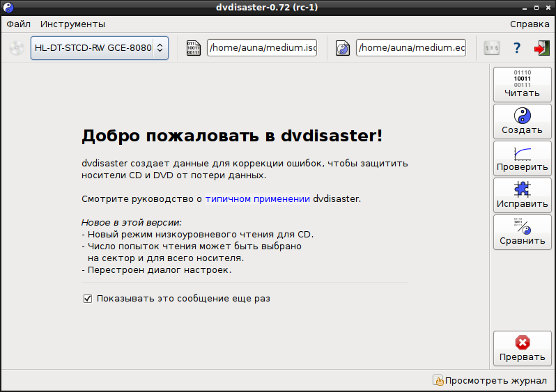Viewport: 556px width, 392px height.
Task: Minimize the dvdisaster window
Action: (x=525, y=8)
